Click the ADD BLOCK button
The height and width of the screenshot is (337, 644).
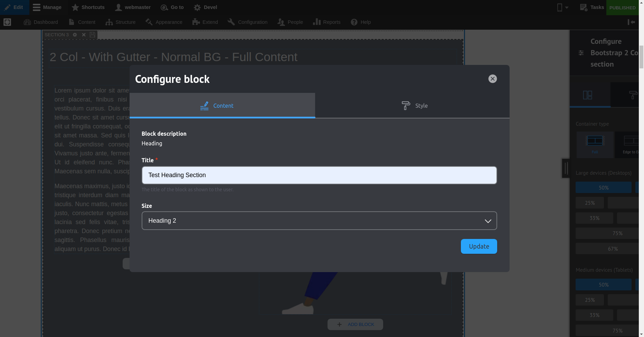coord(355,324)
